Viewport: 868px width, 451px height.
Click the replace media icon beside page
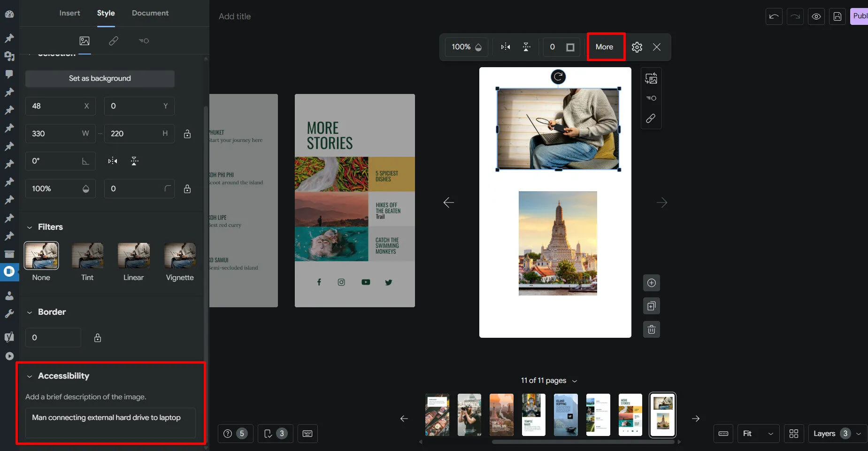(651, 78)
